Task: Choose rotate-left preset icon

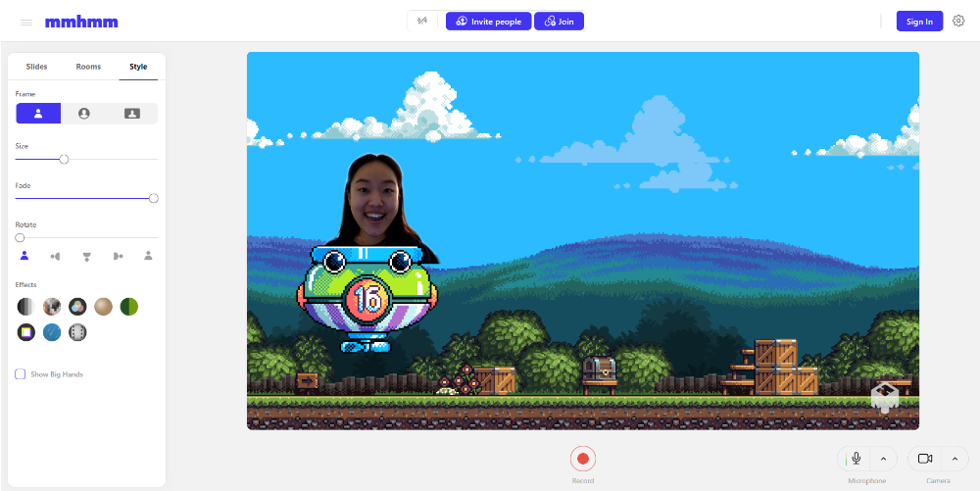Action: [55, 256]
